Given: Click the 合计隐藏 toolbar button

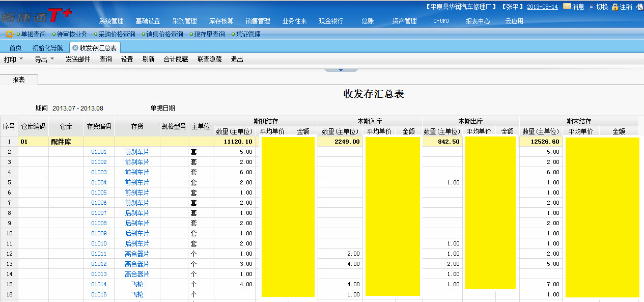Looking at the screenshot, I should pyautogui.click(x=176, y=59).
